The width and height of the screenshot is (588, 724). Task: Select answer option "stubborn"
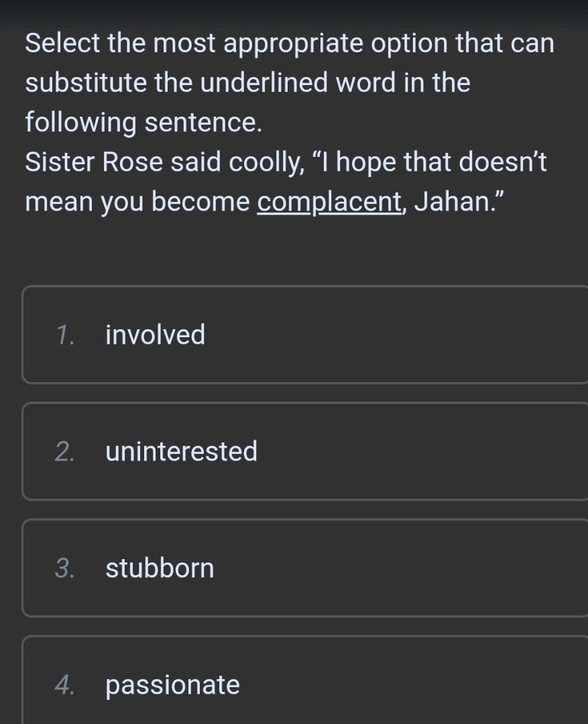[x=160, y=568]
